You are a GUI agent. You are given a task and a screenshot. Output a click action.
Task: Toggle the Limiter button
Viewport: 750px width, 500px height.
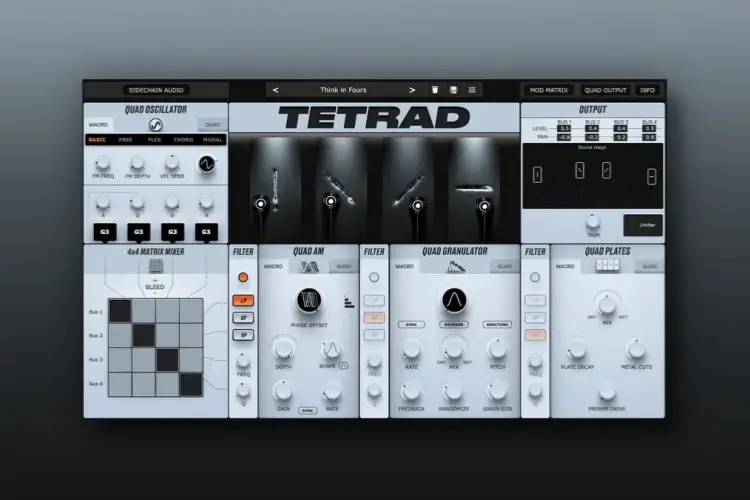point(643,225)
